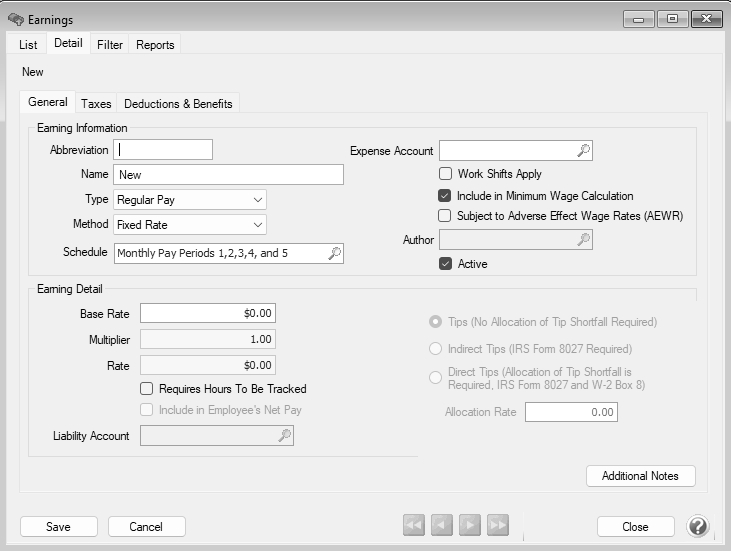Click the Save button

click(58, 527)
